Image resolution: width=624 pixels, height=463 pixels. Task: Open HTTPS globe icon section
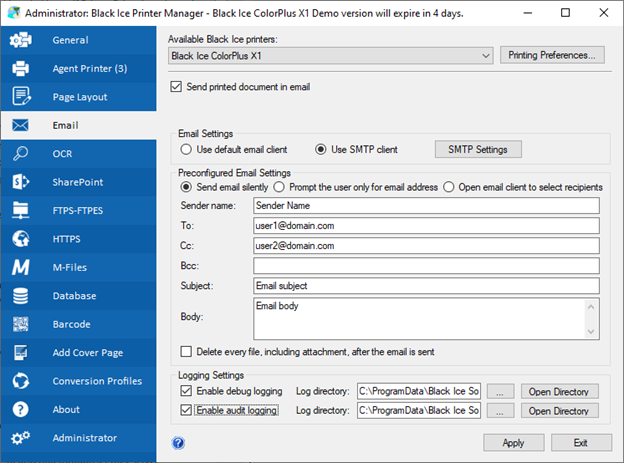[x=20, y=239]
